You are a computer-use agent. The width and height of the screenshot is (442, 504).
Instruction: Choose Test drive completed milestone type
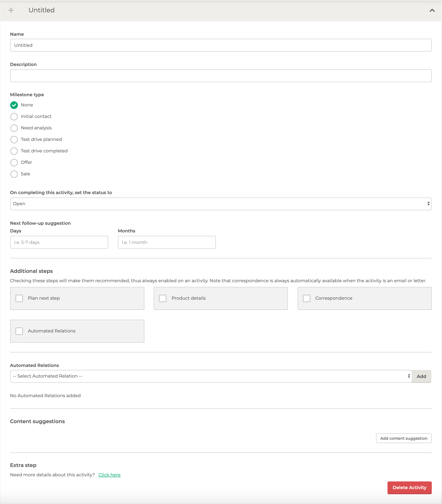coord(14,151)
